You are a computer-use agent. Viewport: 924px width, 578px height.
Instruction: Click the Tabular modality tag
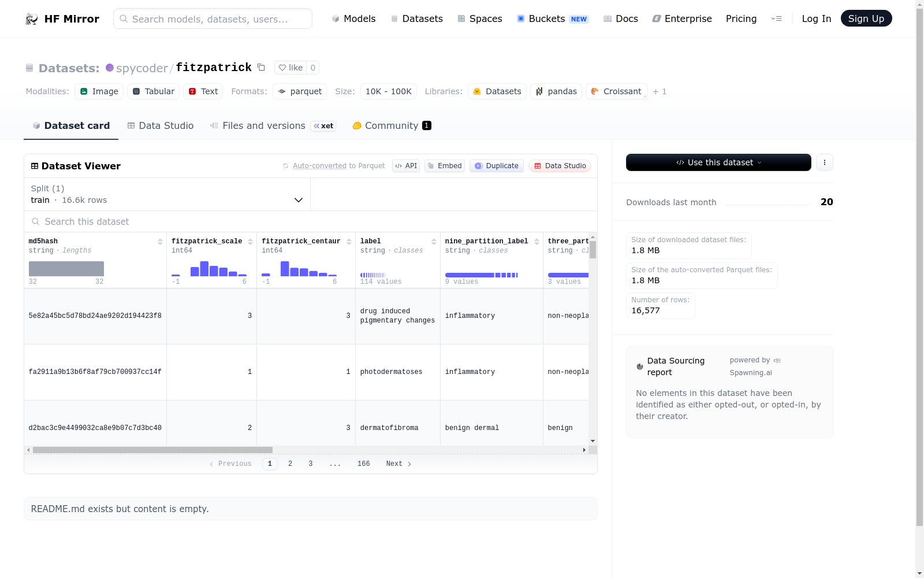point(154,91)
